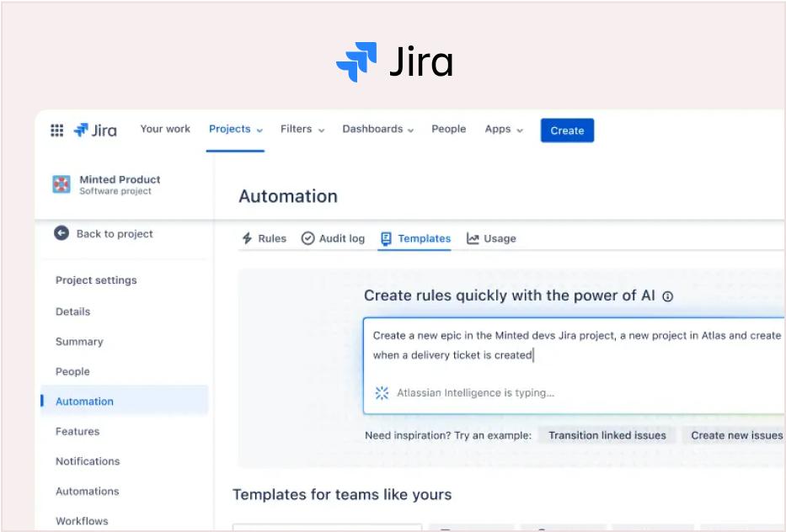Go back via Back to project link
The image size is (786, 532).
point(115,234)
